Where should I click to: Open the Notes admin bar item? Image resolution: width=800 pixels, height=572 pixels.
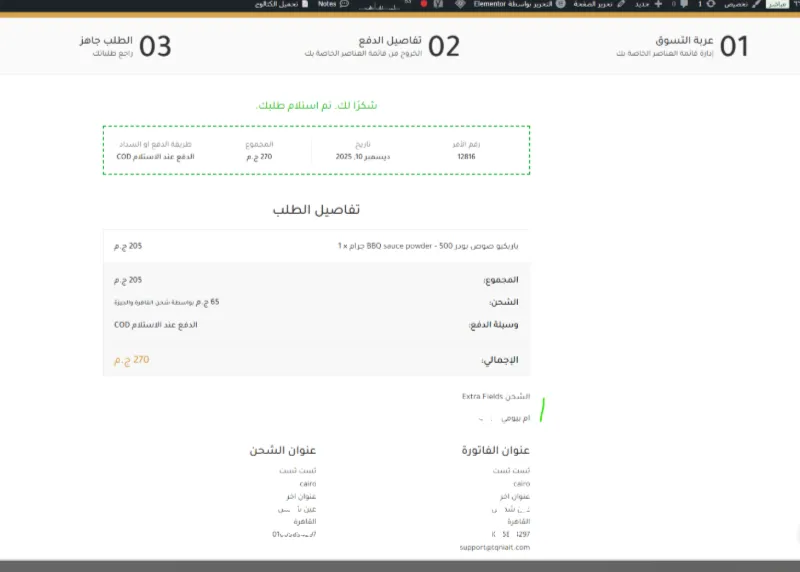327,4
